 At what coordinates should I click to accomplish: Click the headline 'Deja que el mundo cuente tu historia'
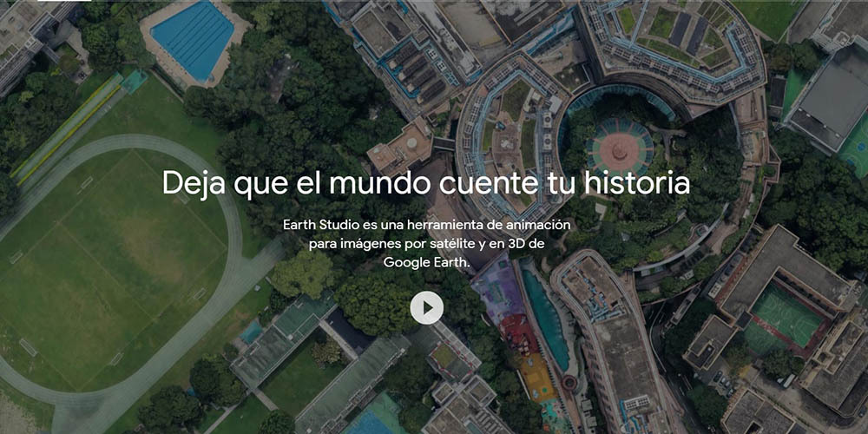coord(425,183)
